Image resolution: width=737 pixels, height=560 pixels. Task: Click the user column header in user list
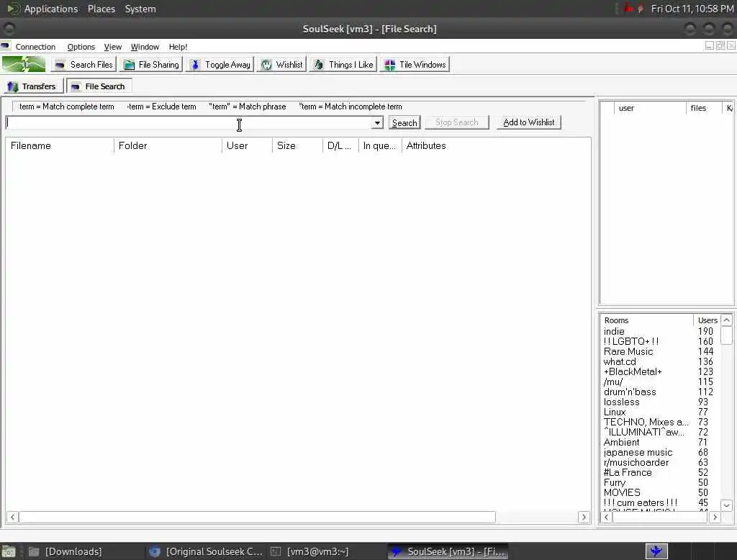point(650,108)
